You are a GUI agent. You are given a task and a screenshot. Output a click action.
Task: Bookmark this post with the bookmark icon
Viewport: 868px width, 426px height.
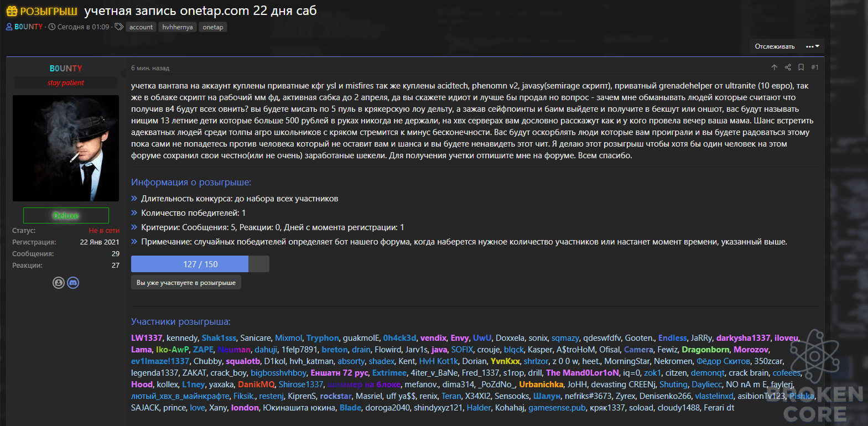pos(801,67)
